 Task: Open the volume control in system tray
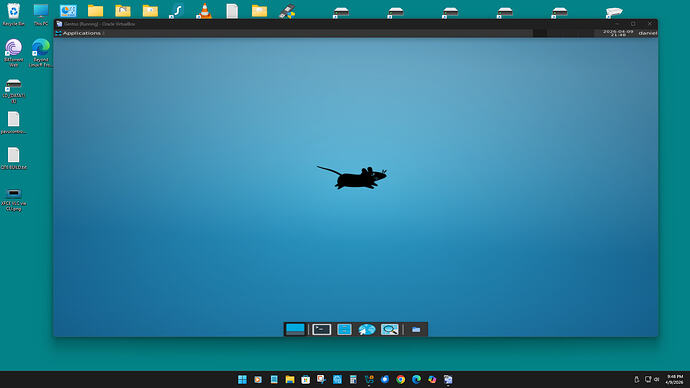pos(657,379)
